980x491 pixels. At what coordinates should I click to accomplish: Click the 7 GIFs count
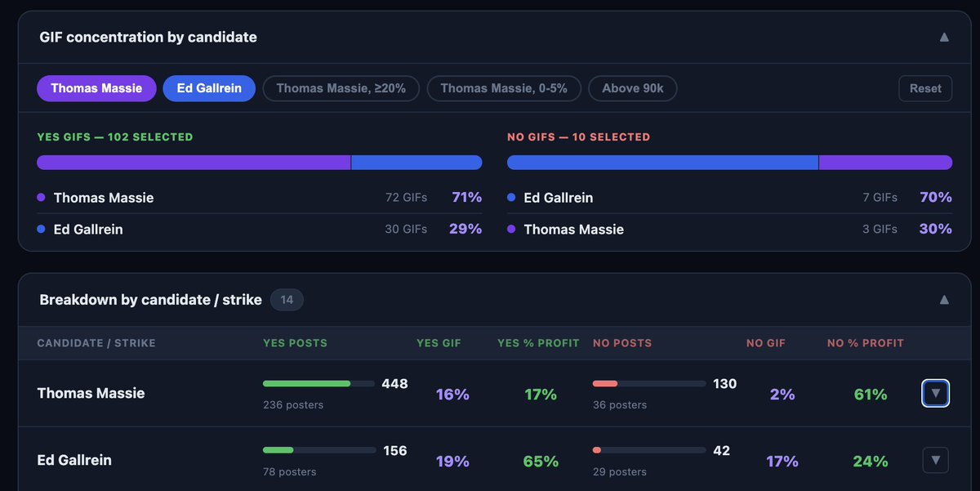tap(880, 198)
